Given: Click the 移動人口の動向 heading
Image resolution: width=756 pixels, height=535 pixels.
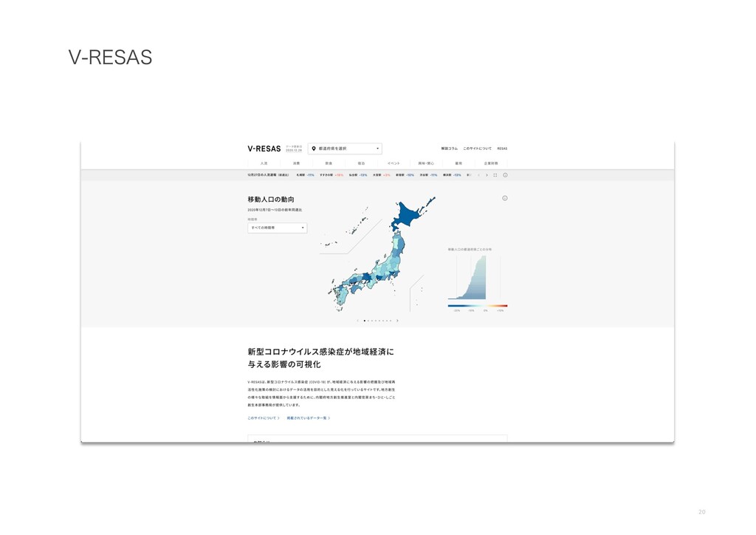Looking at the screenshot, I should 271,200.
